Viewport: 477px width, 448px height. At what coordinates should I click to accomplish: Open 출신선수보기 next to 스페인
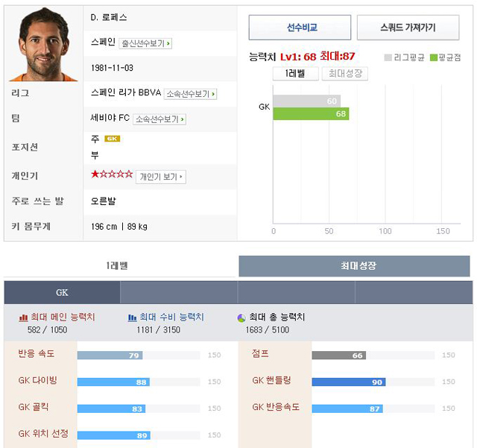[145, 43]
